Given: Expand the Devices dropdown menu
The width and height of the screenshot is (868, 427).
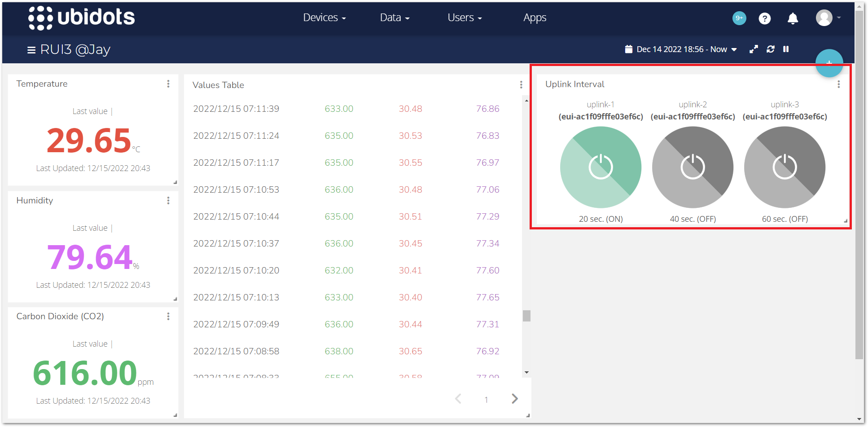Looking at the screenshot, I should click(x=324, y=18).
